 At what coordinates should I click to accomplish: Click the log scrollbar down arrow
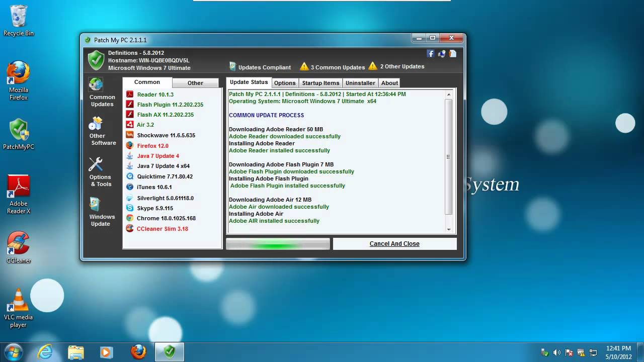coord(449,229)
